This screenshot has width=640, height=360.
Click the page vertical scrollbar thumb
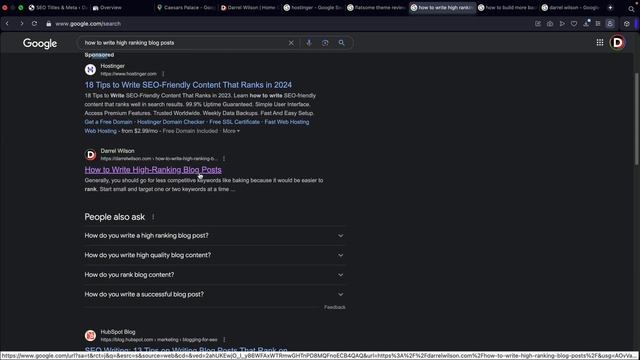pyautogui.click(x=636, y=119)
